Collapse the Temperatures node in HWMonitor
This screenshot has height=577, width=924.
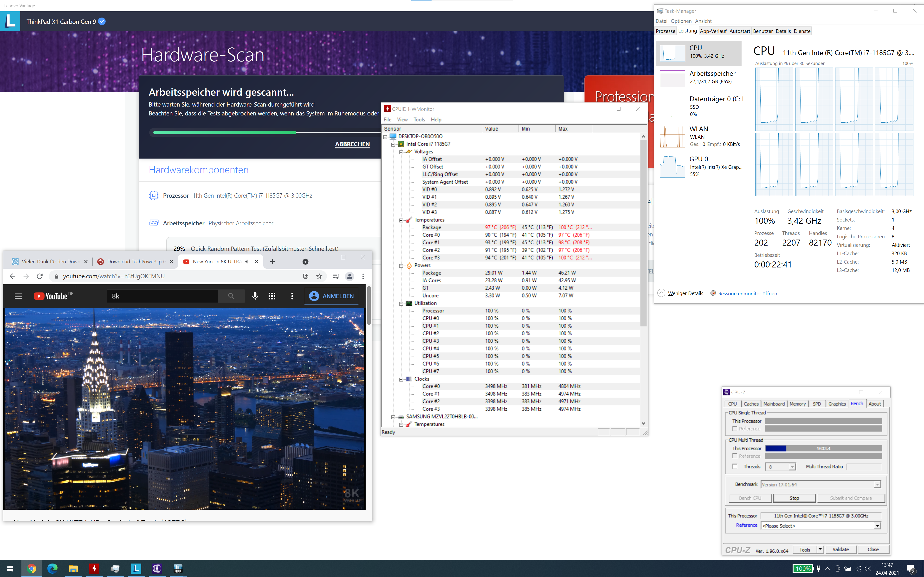pos(401,220)
